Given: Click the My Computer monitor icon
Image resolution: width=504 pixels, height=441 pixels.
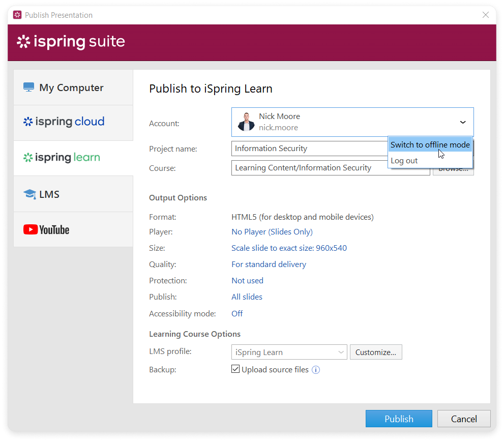Looking at the screenshot, I should 28,87.
